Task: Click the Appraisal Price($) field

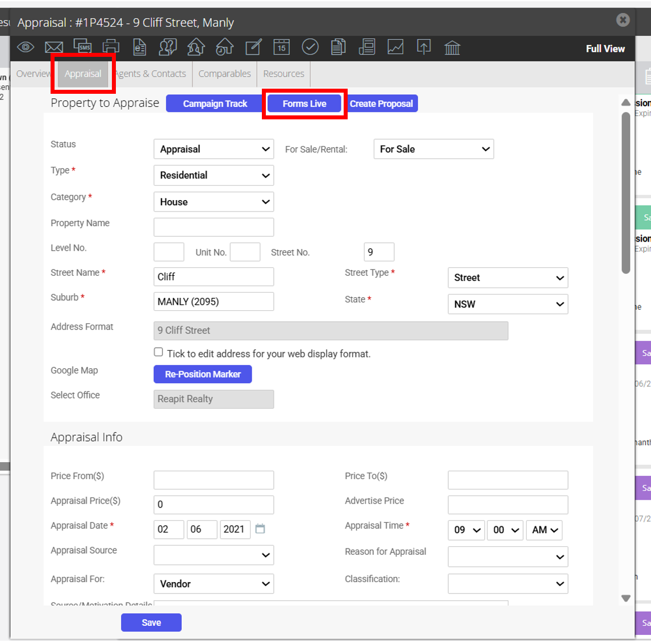Action: coord(214,505)
